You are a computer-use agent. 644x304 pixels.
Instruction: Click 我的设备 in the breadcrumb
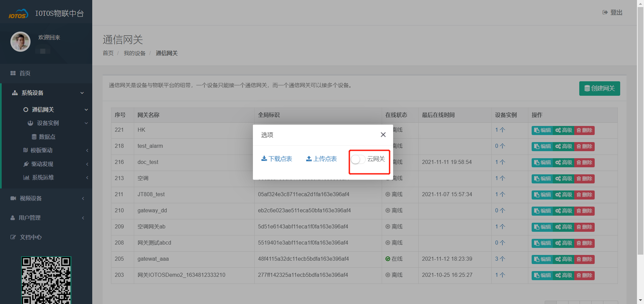135,53
